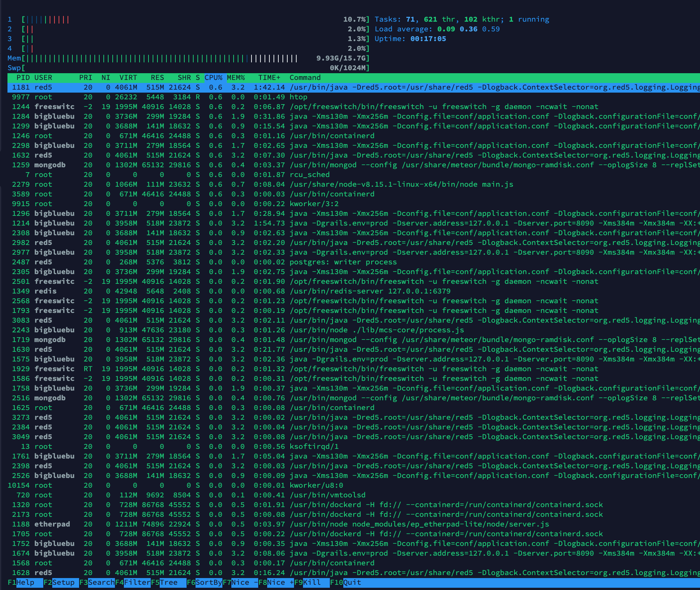Select bigbluebu grails java PID 1214
This screenshot has height=590, width=700.
pyautogui.click(x=354, y=223)
